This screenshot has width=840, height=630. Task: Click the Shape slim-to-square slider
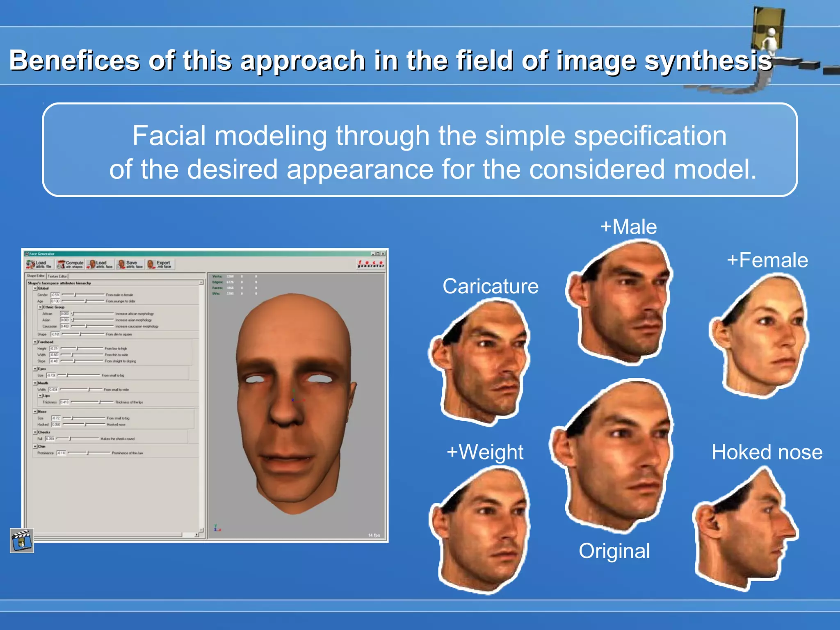(x=83, y=334)
